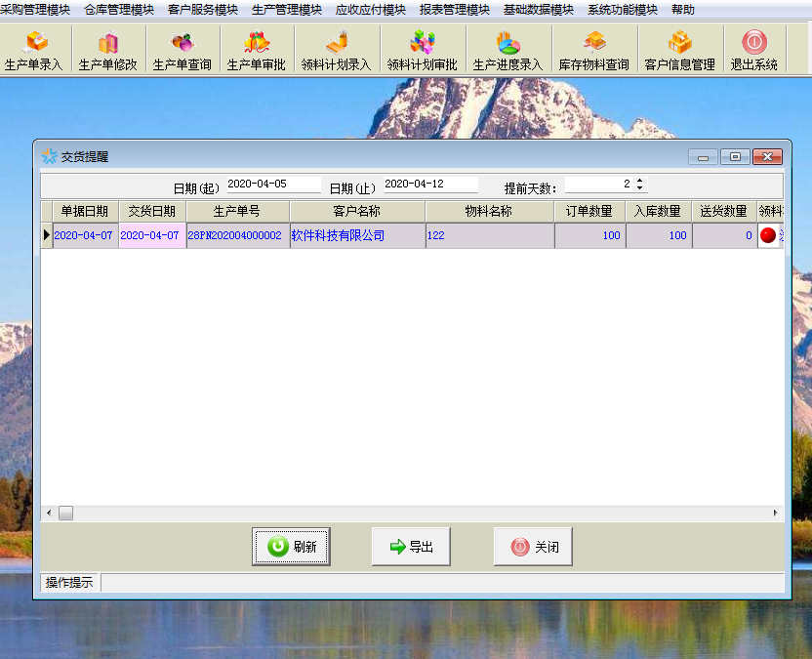The width and height of the screenshot is (812, 659).
Task: Click the 日期(起) date field
Action: tap(273, 184)
